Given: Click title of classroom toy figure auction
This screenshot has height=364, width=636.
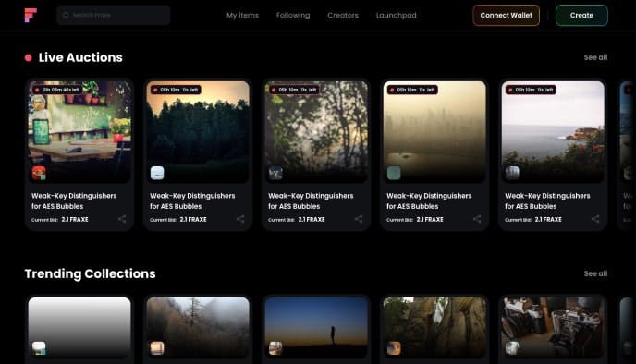Looking at the screenshot, I should tap(74, 200).
